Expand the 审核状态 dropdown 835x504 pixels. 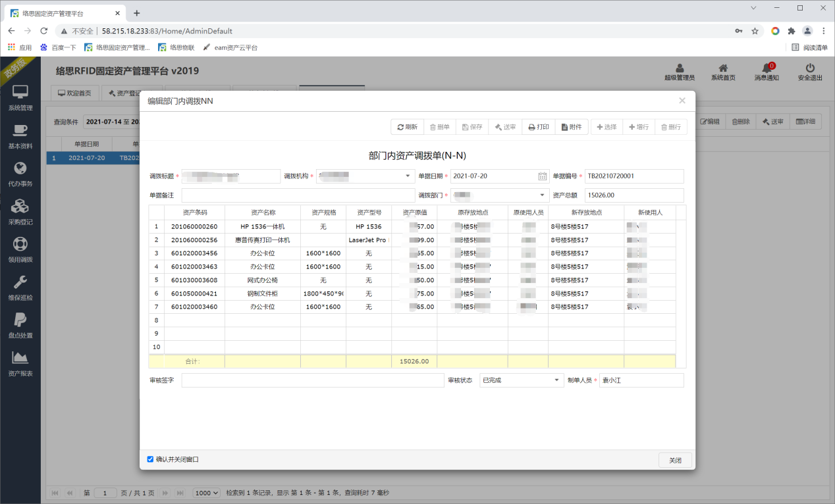(558, 380)
